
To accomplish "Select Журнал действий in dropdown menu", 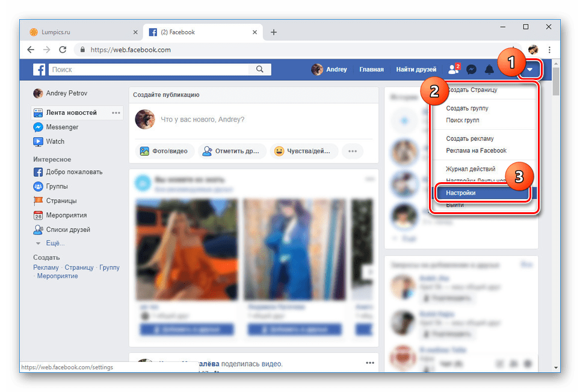I will (x=470, y=169).
